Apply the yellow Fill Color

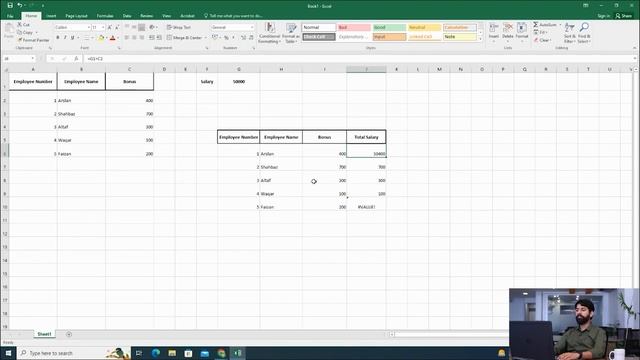(x=101, y=38)
